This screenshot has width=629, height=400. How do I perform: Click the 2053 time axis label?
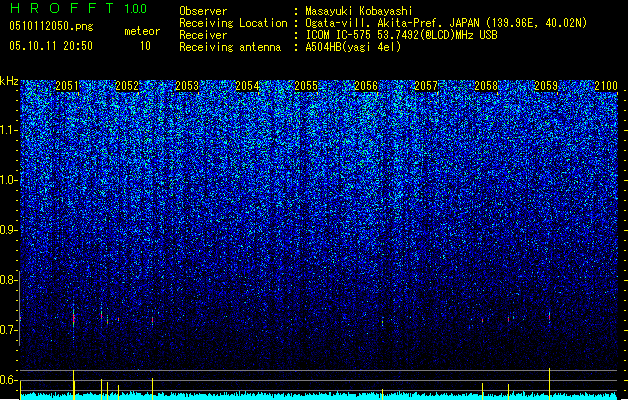coord(187,86)
